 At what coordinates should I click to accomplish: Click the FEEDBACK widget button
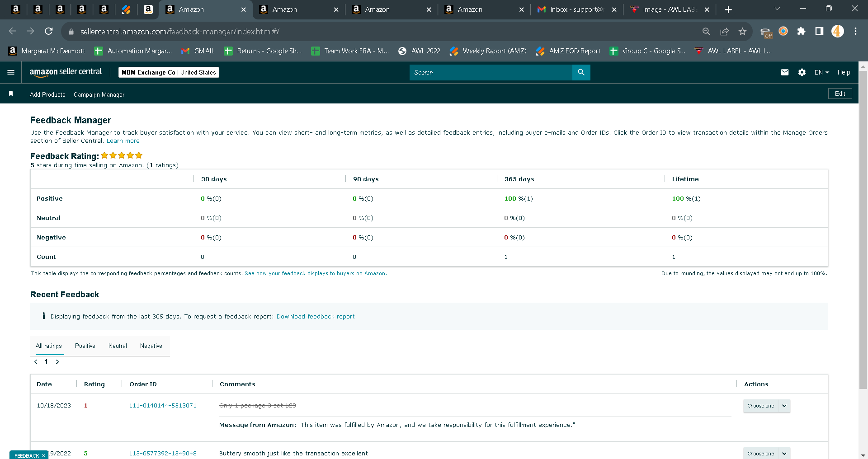coord(27,455)
